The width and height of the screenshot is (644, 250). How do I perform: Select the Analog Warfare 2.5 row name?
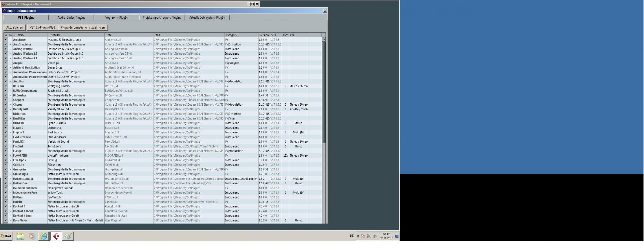click(25, 54)
